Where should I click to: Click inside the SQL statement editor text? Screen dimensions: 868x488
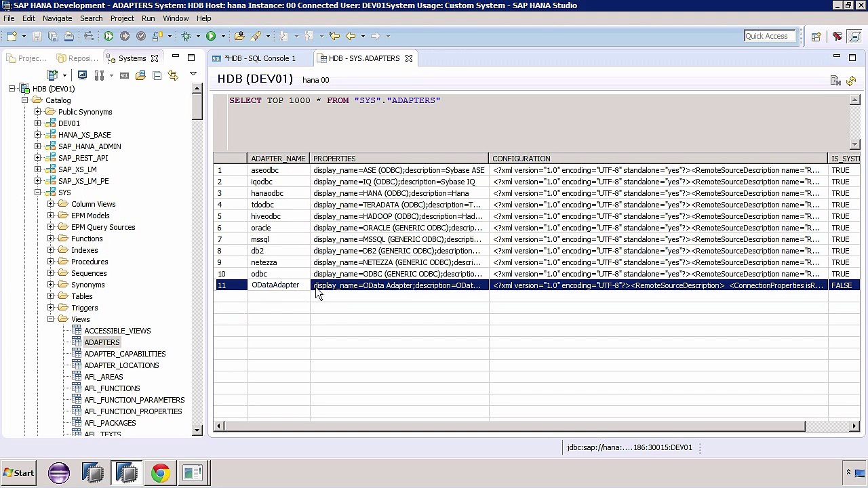pyautogui.click(x=335, y=100)
